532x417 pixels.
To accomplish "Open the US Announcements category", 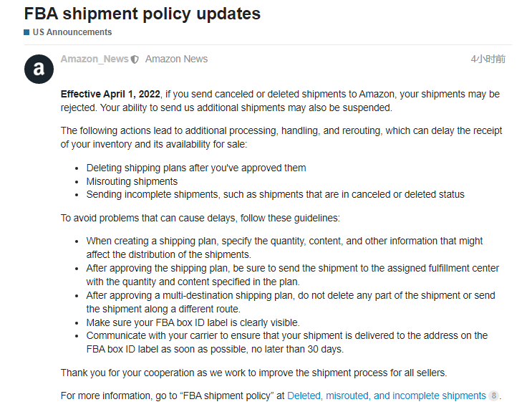I will (72, 32).
